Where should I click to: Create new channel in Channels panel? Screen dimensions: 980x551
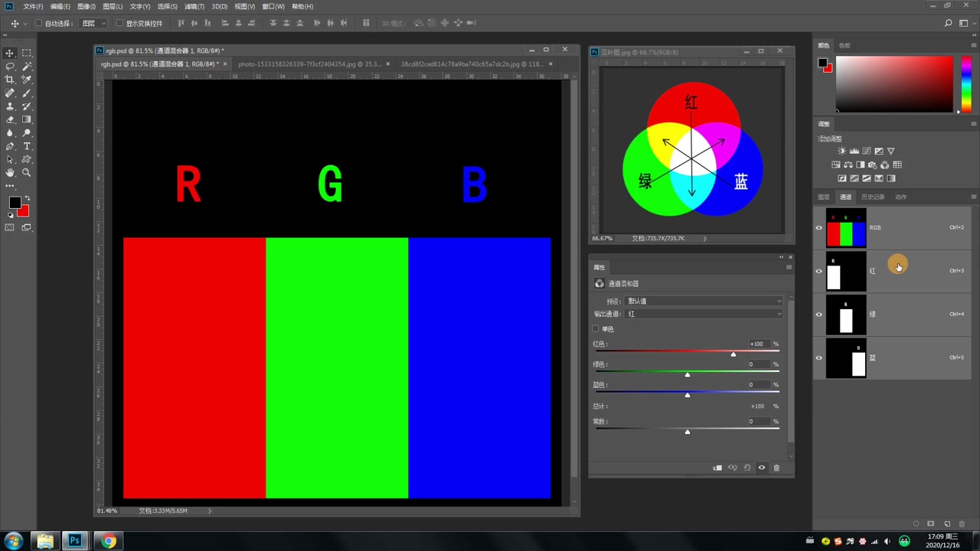coord(947,523)
